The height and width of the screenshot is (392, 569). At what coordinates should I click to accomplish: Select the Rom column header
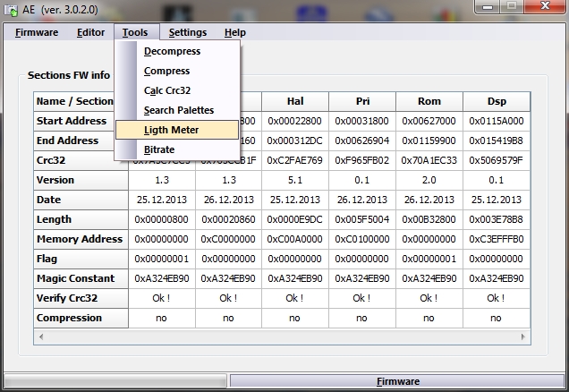coord(429,102)
